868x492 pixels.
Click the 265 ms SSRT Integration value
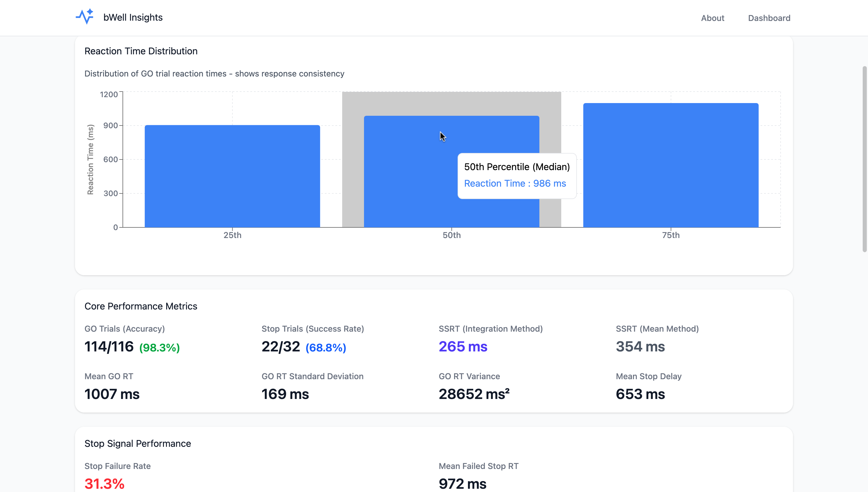coord(463,347)
